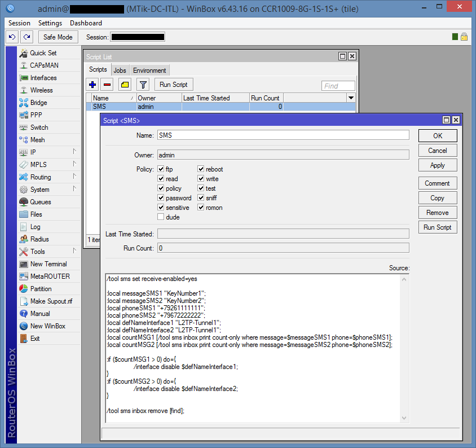
Task: Click the undo arrow icon
Action: (12, 37)
